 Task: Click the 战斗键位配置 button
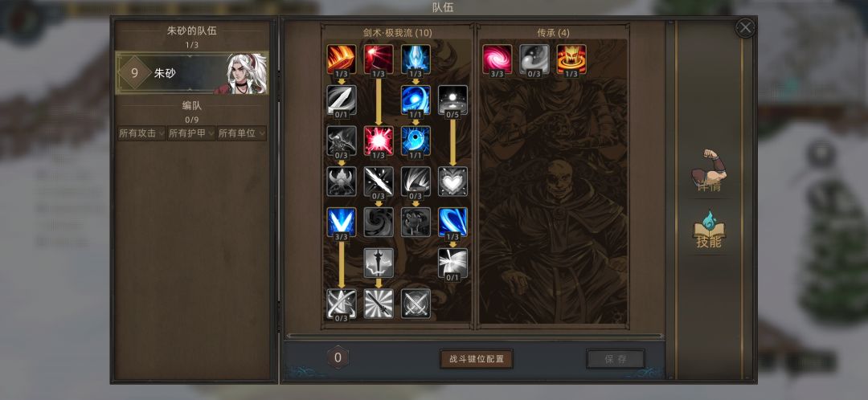coord(477,359)
